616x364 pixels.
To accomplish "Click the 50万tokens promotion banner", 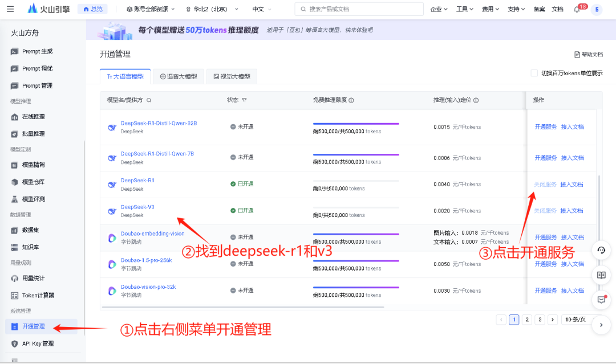I will [351, 30].
